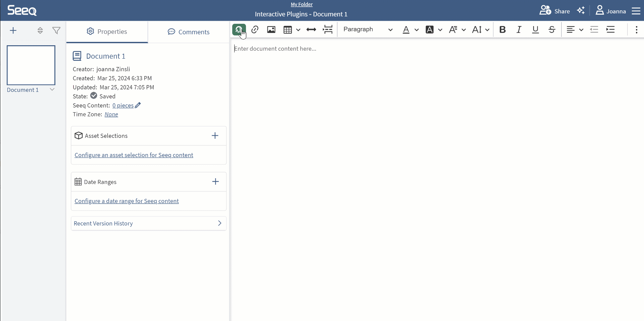The width and height of the screenshot is (644, 321).
Task: Open the text alignment dropdown
Action: [575, 30]
